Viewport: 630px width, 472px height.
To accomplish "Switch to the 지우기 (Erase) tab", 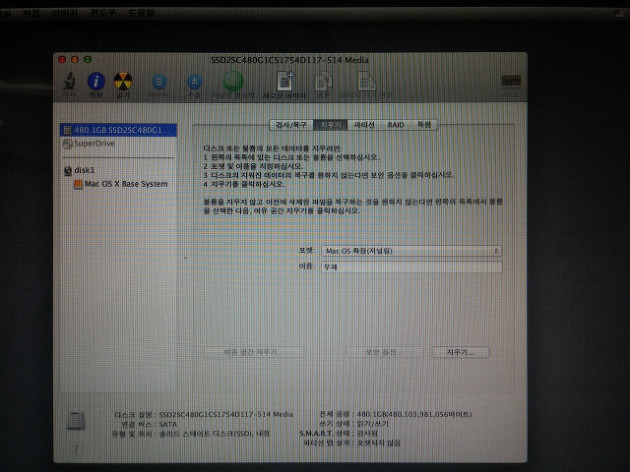I will 330,125.
